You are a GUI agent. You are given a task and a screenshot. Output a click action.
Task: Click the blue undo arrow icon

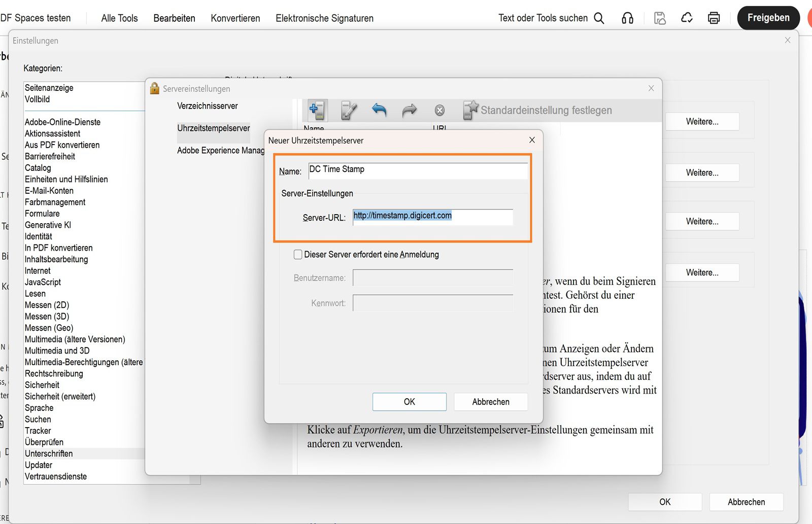(x=379, y=110)
